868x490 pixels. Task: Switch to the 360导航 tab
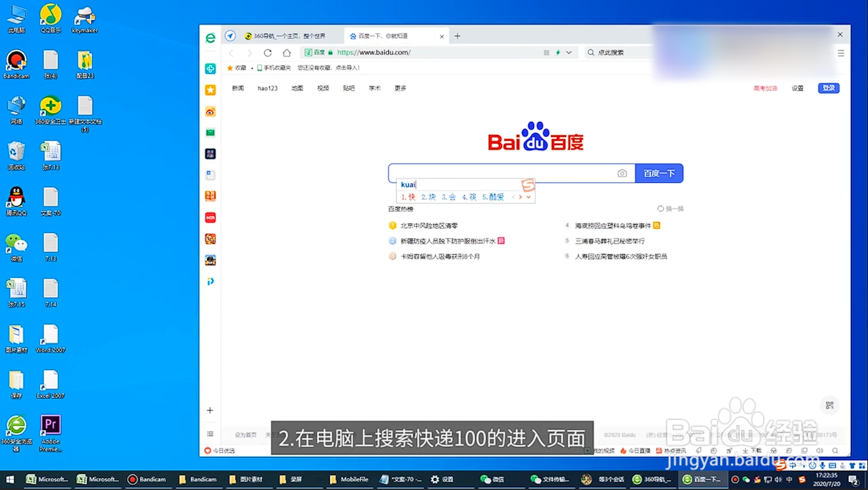tap(291, 36)
